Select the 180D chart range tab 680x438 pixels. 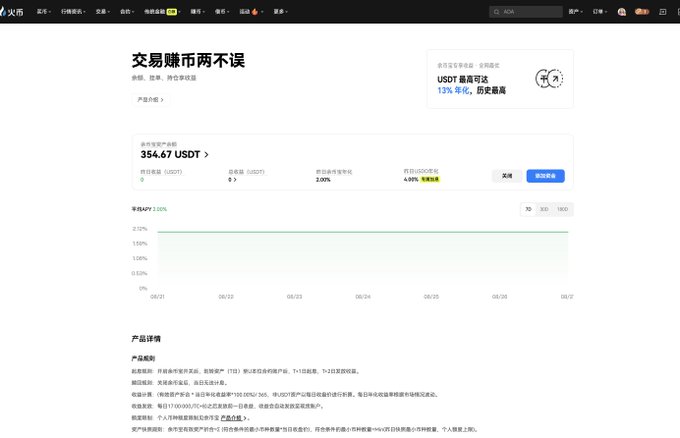click(562, 209)
